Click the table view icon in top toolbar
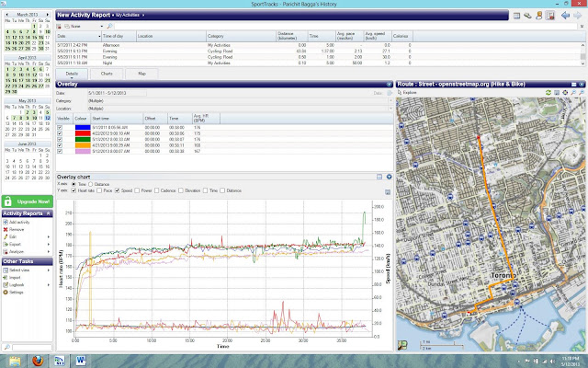 point(516,16)
